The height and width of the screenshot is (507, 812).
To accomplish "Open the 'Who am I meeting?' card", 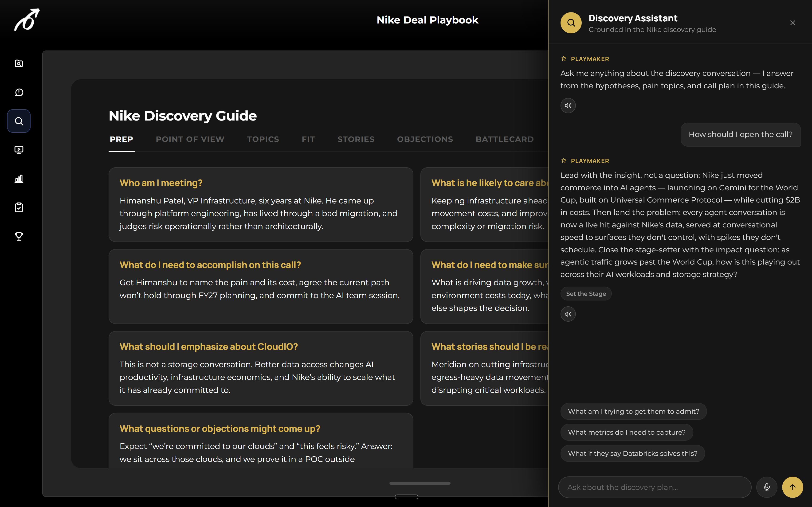I will pyautogui.click(x=261, y=205).
